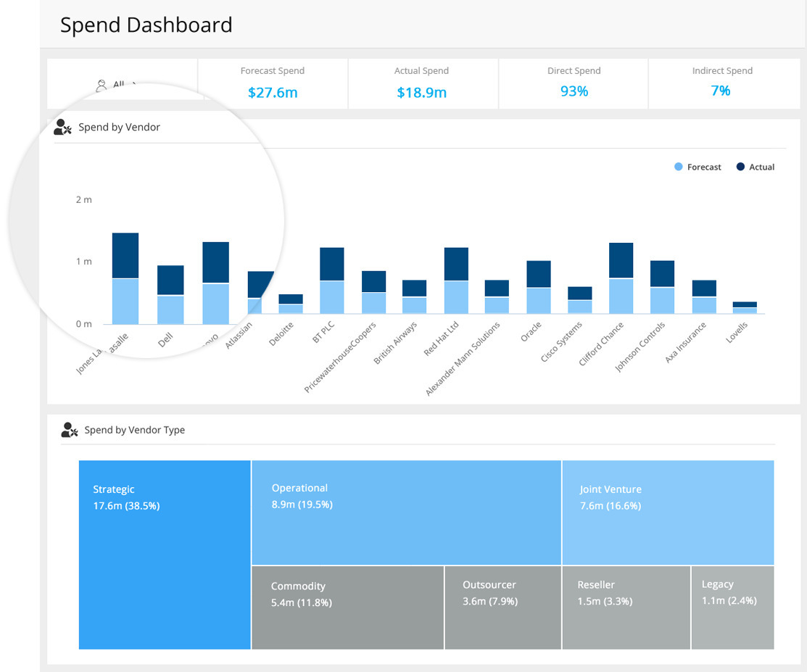
Task: Click the Spend by Vendor panel icon
Action: tap(62, 126)
